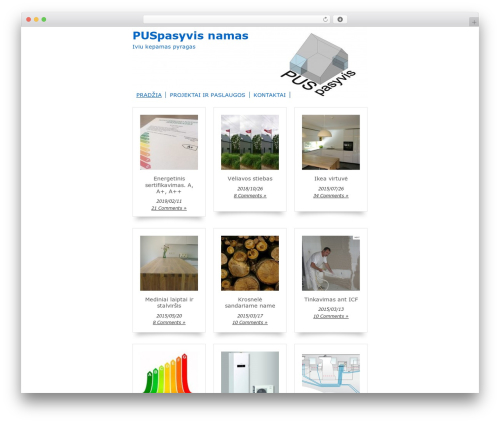
Task: Open the 34 Comments link
Action: (x=331, y=196)
